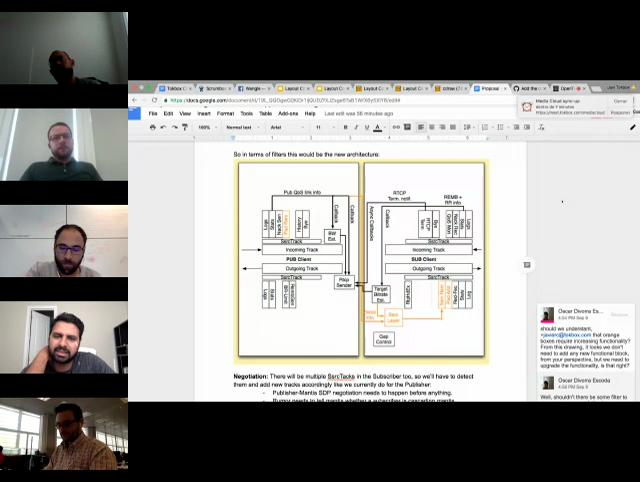Click 'Last edit was 58 minutes ago'

click(359, 113)
